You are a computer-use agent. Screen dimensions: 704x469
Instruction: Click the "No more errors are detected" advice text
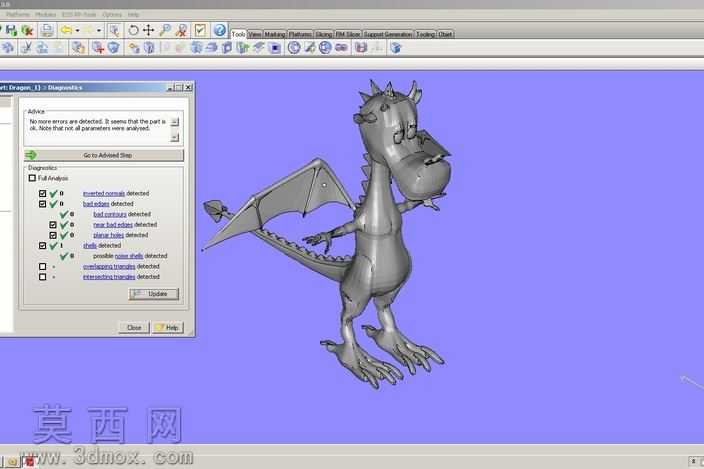(97, 125)
